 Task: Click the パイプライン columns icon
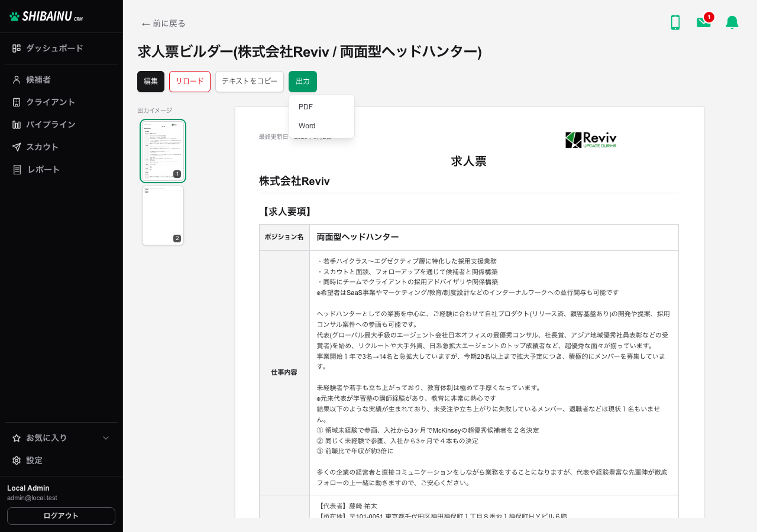click(17, 125)
